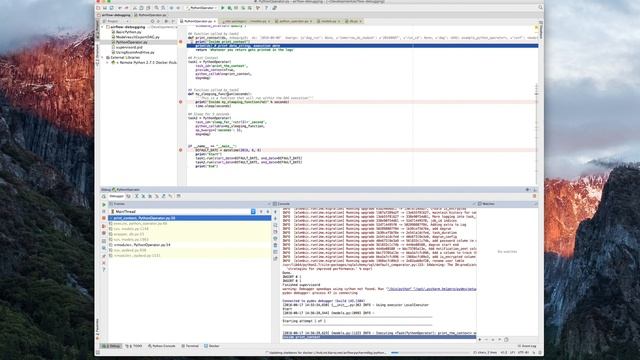640x360 pixels.
Task: Click the Help question mark toolbar icon
Action: (x=266, y=8)
